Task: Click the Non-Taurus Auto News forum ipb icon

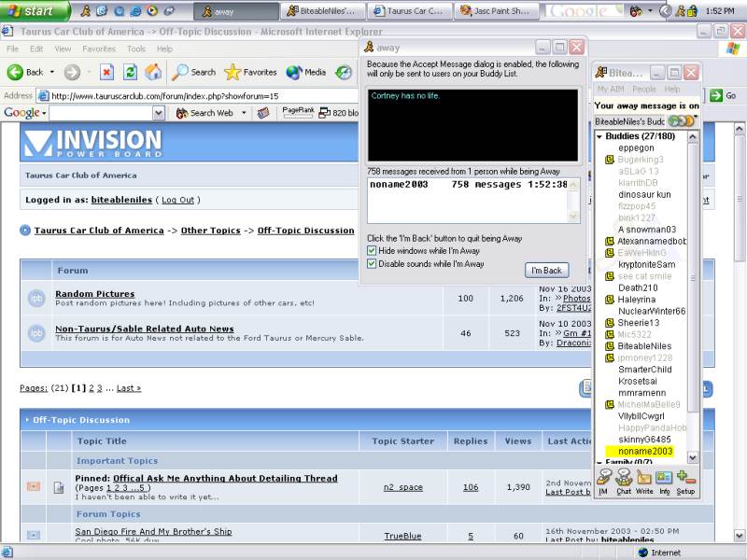Action: (36, 332)
